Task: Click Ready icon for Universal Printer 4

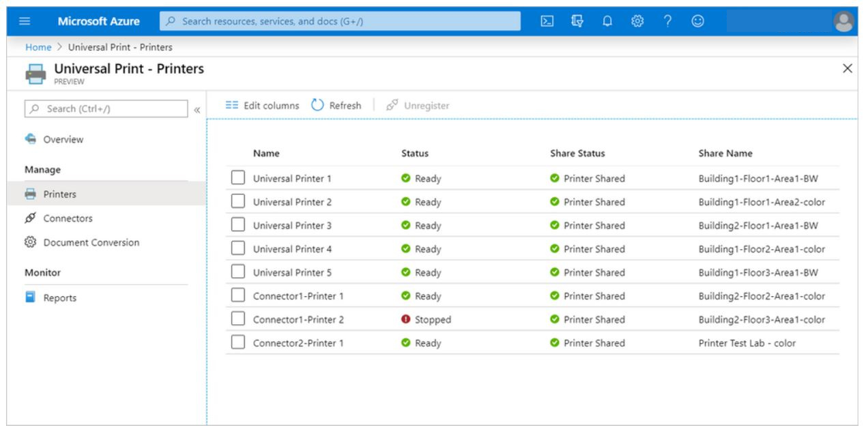Action: [405, 249]
